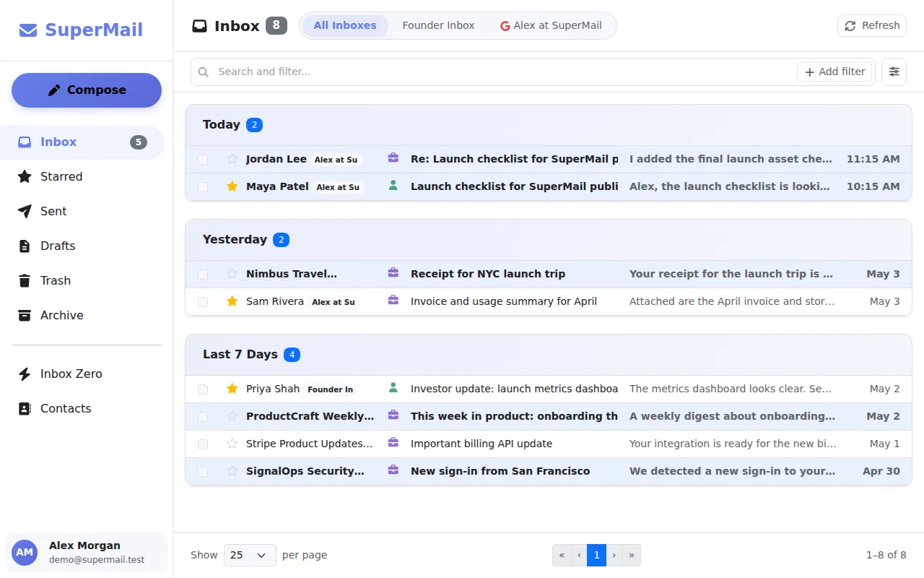Open Alex Morgan account profile
The width and height of the screenshot is (924, 578).
click(x=87, y=553)
